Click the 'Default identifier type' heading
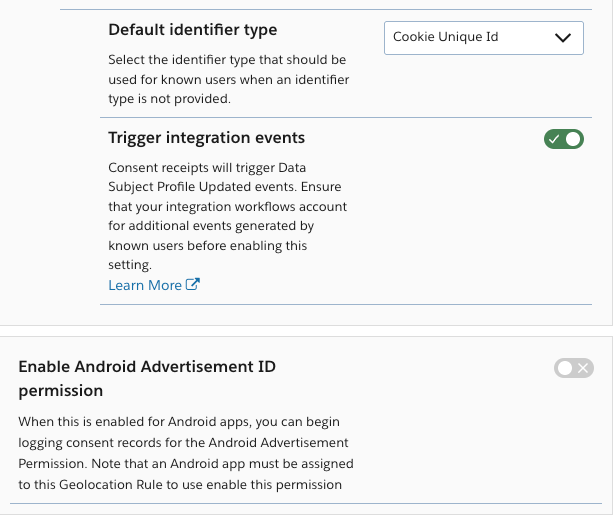 (x=193, y=30)
